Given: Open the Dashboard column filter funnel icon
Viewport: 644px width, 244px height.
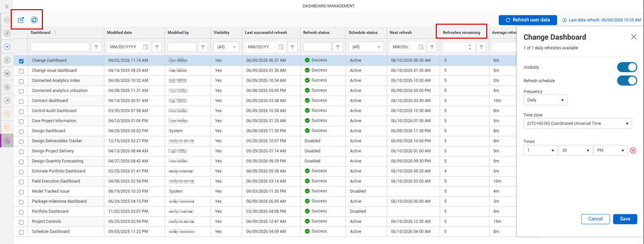Looking at the screenshot, I should coord(95,47).
